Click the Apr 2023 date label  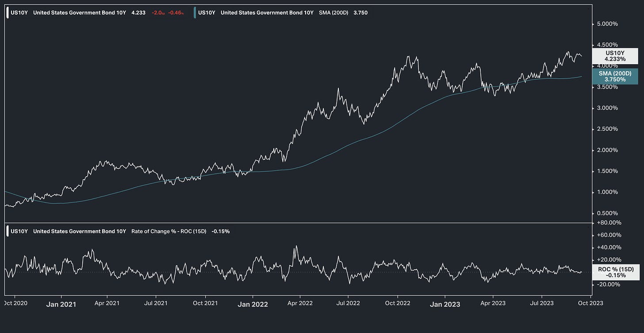tap(493, 304)
